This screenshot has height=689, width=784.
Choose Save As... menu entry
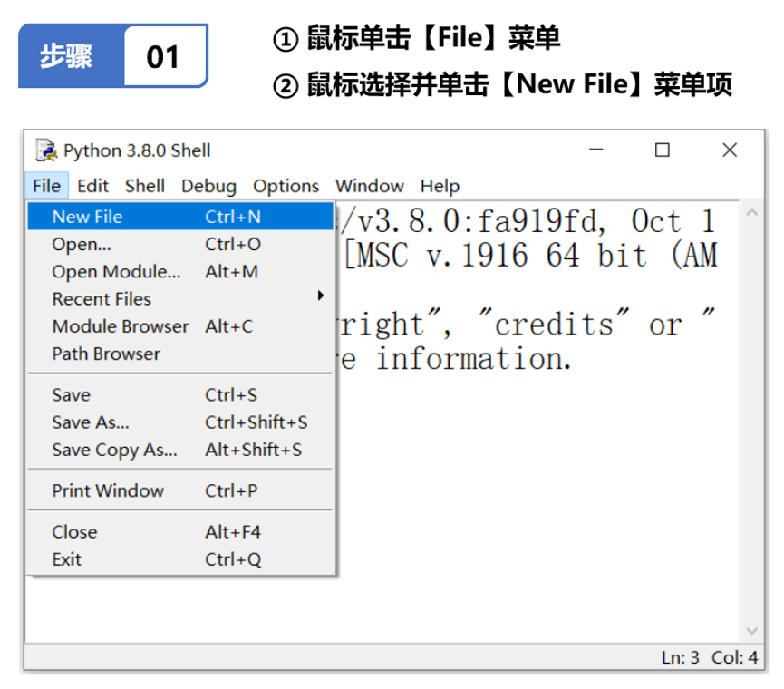pyautogui.click(x=180, y=422)
